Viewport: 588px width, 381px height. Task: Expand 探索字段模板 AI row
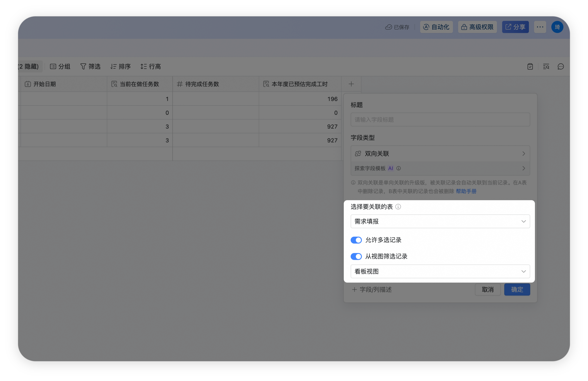(x=440, y=168)
